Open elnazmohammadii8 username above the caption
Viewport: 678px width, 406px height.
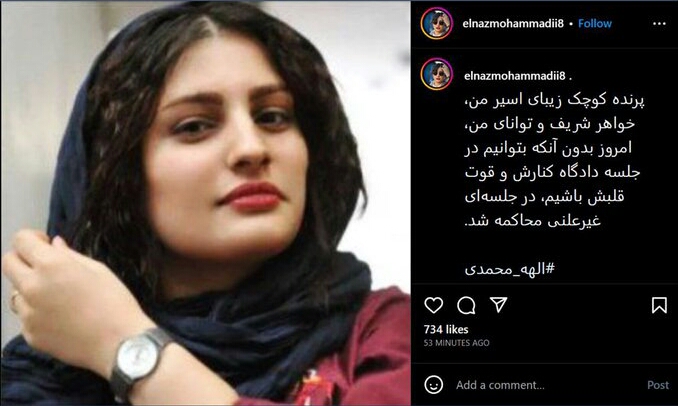tap(515, 76)
